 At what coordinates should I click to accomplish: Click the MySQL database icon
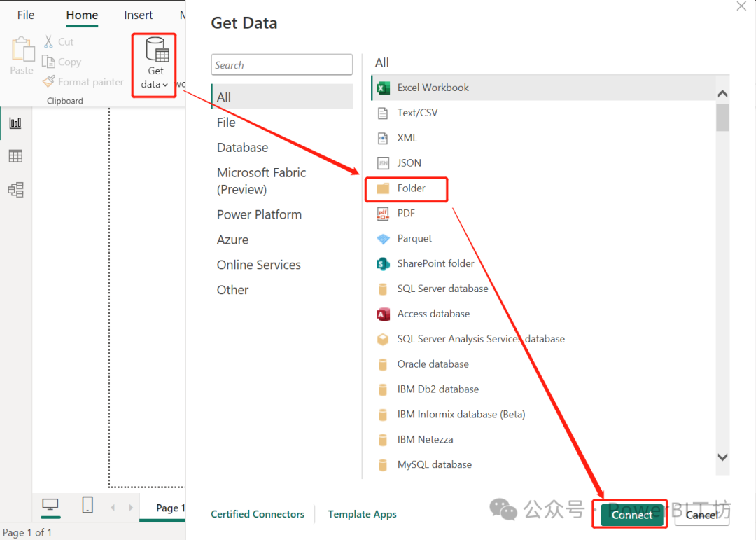tap(383, 465)
